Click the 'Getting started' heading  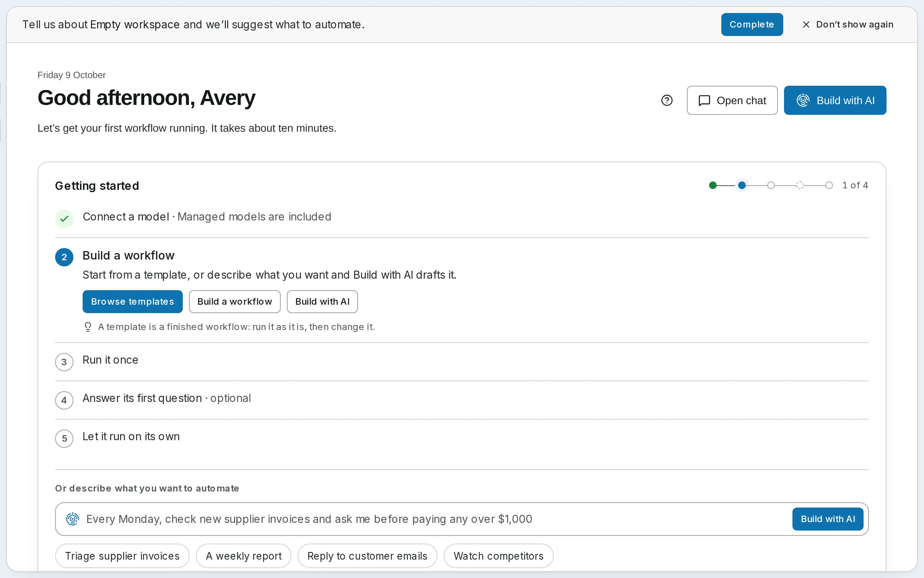tap(97, 186)
